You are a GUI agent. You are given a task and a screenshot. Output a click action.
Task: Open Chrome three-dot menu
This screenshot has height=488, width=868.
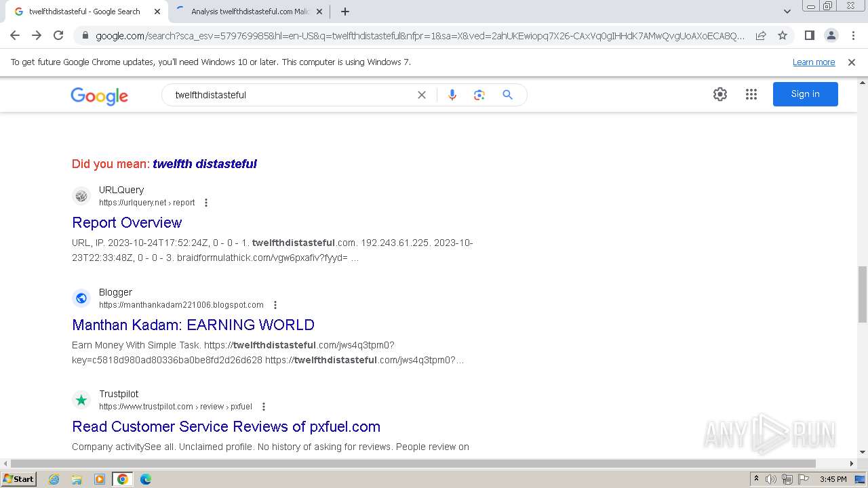coord(853,35)
